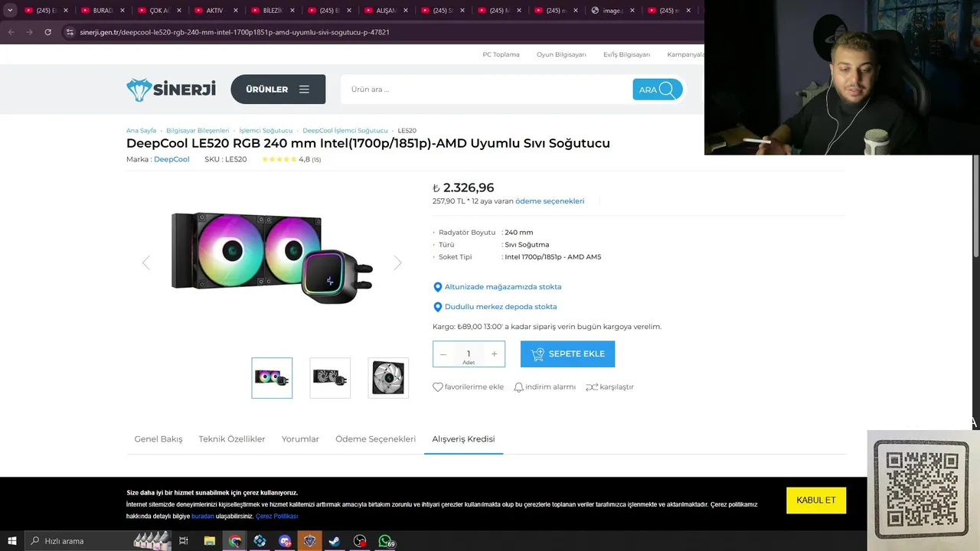This screenshot has height=551, width=980.
Task: Open Chrome from taskbar
Action: (x=235, y=541)
